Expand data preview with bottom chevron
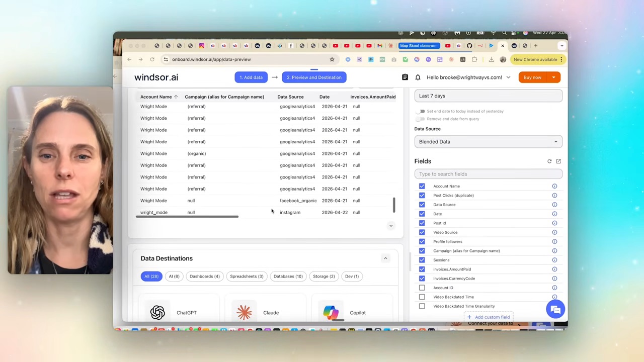 pyautogui.click(x=391, y=226)
